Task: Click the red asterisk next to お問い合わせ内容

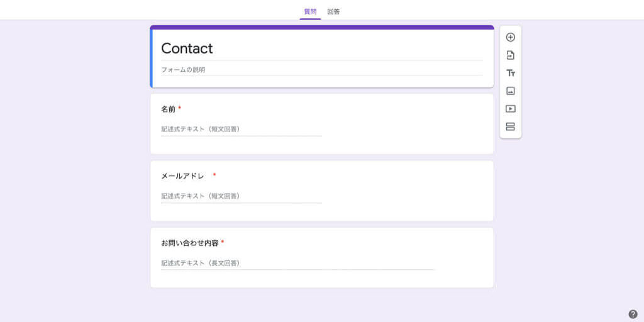Action: [x=223, y=242]
